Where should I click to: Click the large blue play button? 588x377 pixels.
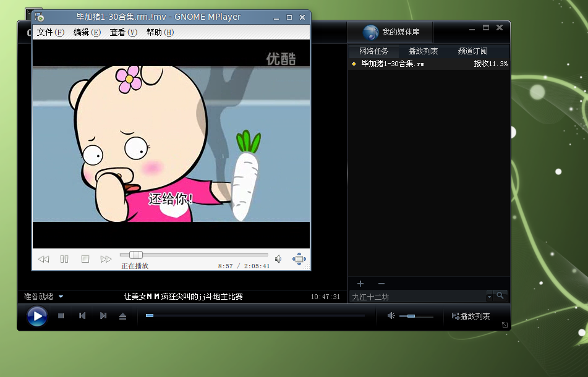[37, 316]
